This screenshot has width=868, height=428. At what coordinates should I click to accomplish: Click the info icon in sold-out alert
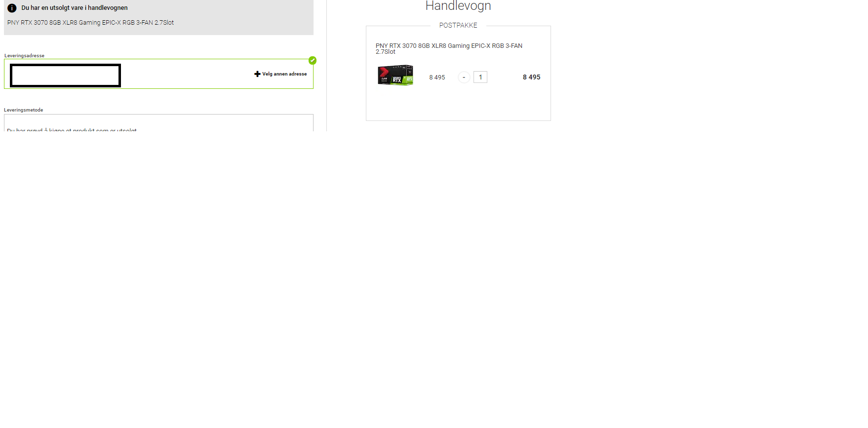[12, 8]
